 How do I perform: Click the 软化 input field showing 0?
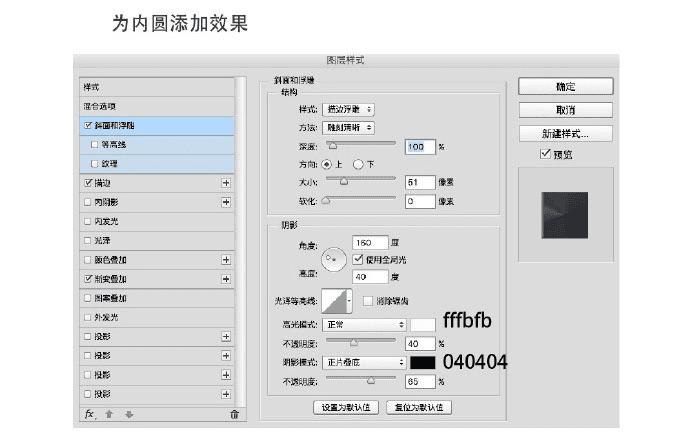tap(420, 201)
